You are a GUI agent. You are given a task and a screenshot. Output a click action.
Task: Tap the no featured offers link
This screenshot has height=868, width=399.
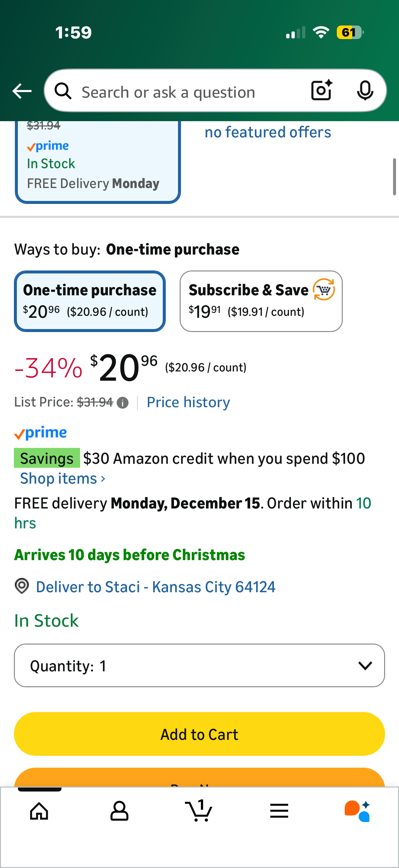(x=268, y=132)
